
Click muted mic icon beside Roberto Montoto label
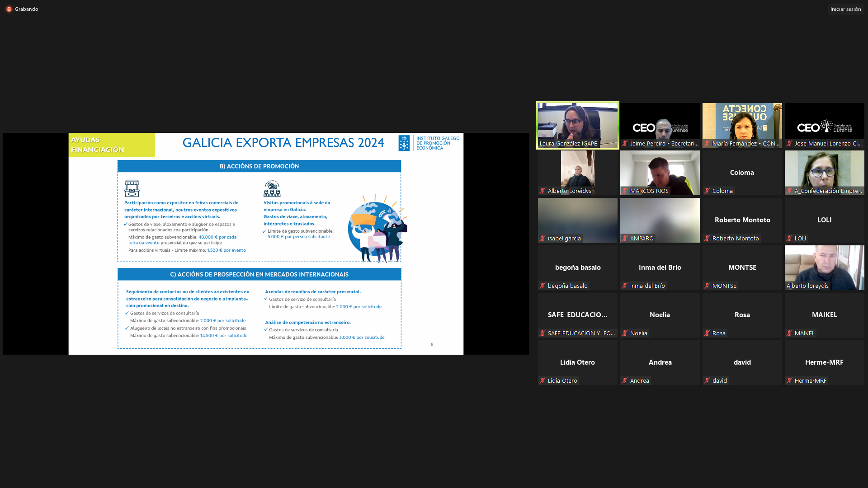(707, 239)
